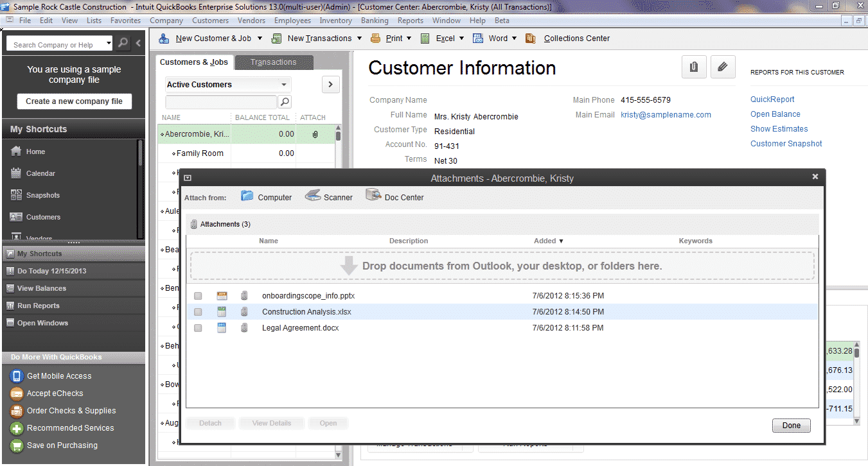Open Customers shortcut icon
This screenshot has height=466, width=868.
click(17, 217)
